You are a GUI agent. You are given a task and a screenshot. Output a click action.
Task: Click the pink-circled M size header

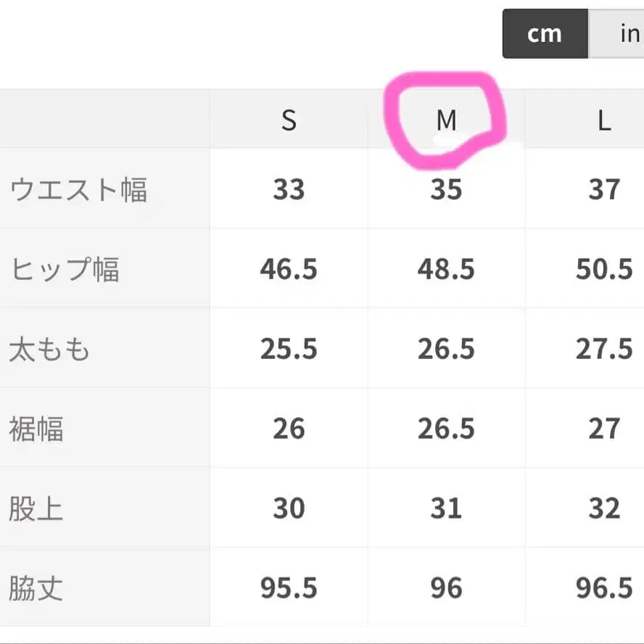447,120
